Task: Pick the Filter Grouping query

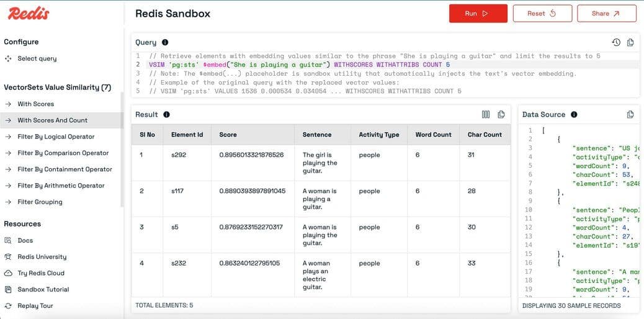Action: pos(40,202)
